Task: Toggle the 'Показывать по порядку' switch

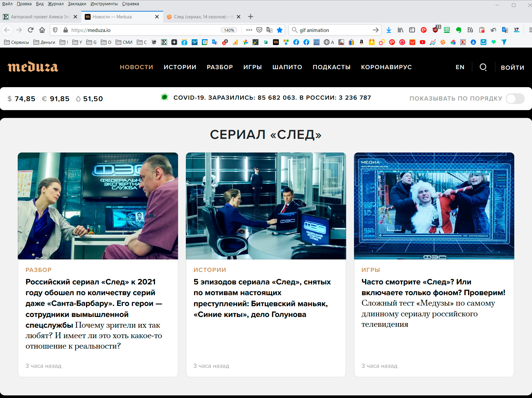Action: 515,98
